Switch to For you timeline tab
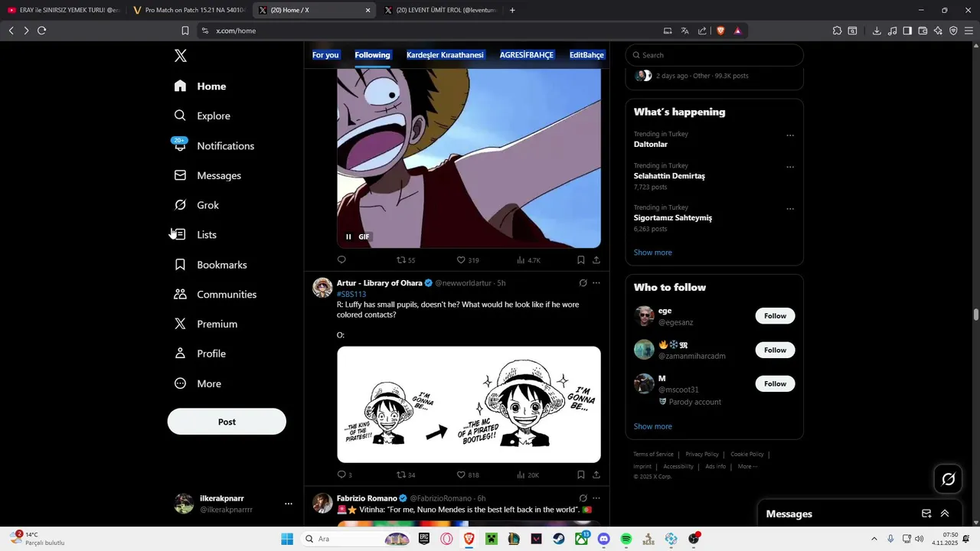This screenshot has height=551, width=980. (325, 55)
